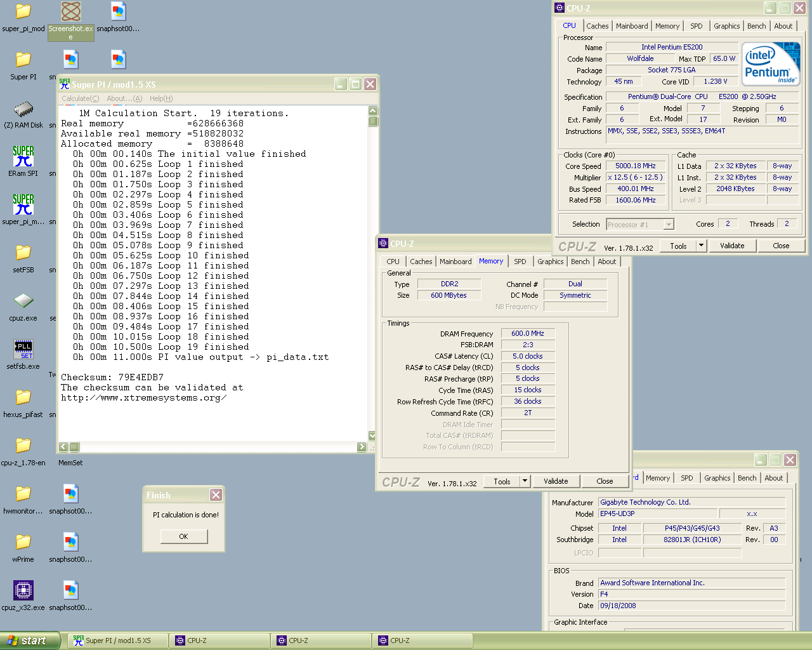Open SPD tab in CPU-Z Memory window
This screenshot has width=812, height=650.
pos(520,262)
